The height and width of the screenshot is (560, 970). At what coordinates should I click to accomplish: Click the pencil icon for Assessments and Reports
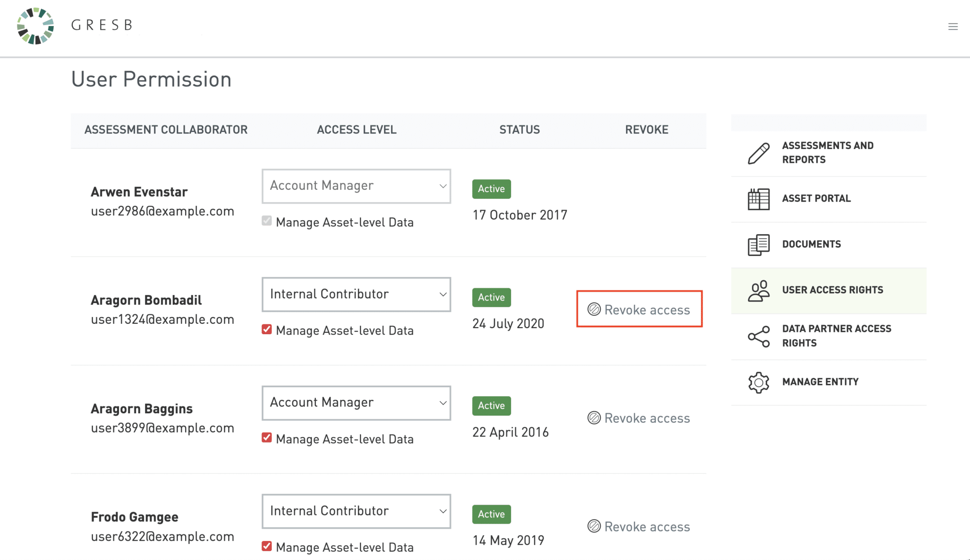click(x=758, y=153)
